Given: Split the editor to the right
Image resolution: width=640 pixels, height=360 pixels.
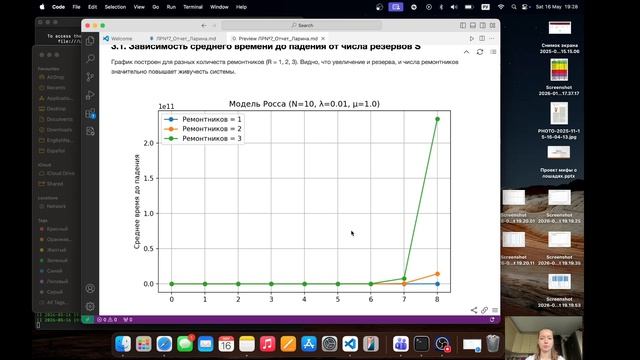Looking at the screenshot, I should pos(482,38).
